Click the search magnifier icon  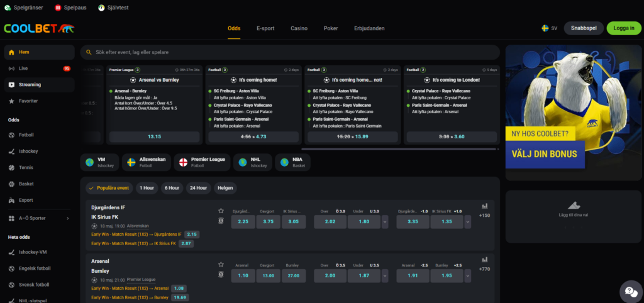[89, 52]
